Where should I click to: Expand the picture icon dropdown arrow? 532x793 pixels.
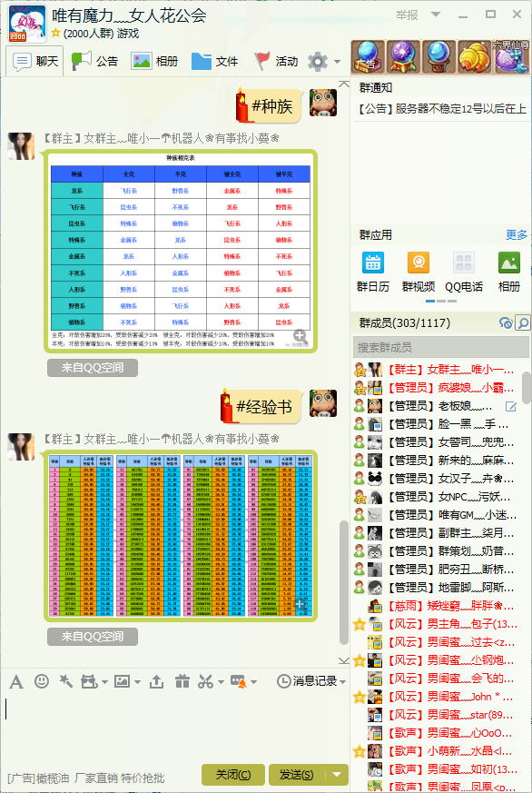(137, 682)
